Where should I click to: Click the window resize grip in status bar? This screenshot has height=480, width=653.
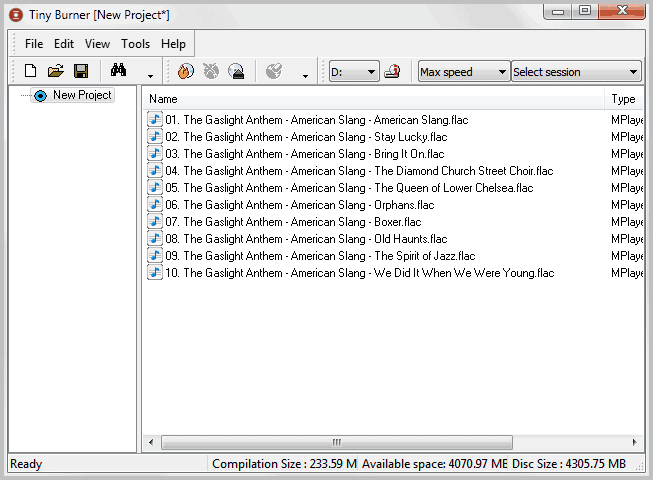click(639, 467)
